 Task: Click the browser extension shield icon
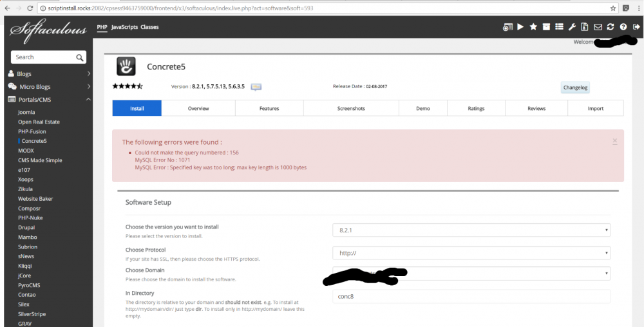pyautogui.click(x=626, y=8)
